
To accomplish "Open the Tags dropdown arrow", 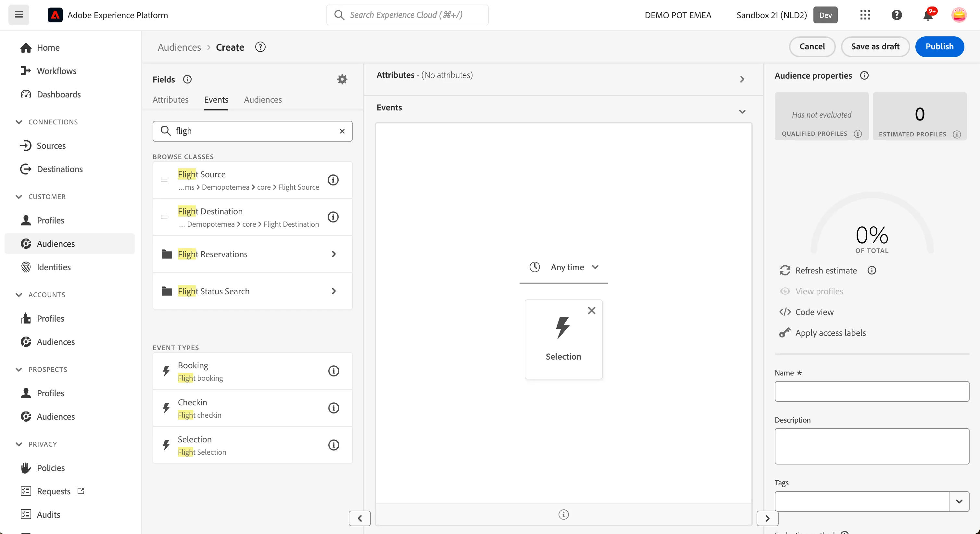I will tap(959, 501).
